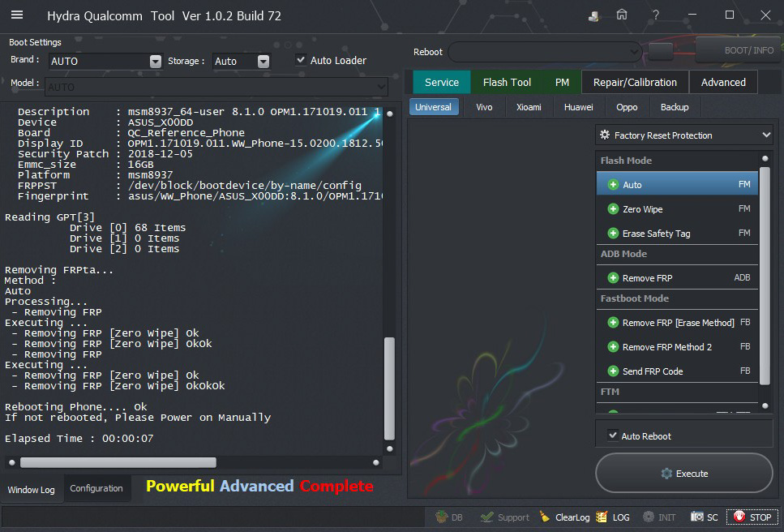Open the hamburger main menu
Viewport: 784px width, 532px height.
(x=17, y=15)
